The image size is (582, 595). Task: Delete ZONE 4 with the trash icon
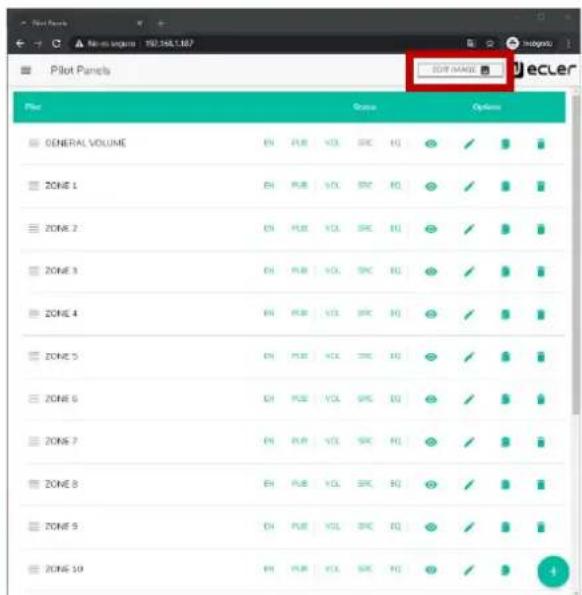[x=541, y=314]
